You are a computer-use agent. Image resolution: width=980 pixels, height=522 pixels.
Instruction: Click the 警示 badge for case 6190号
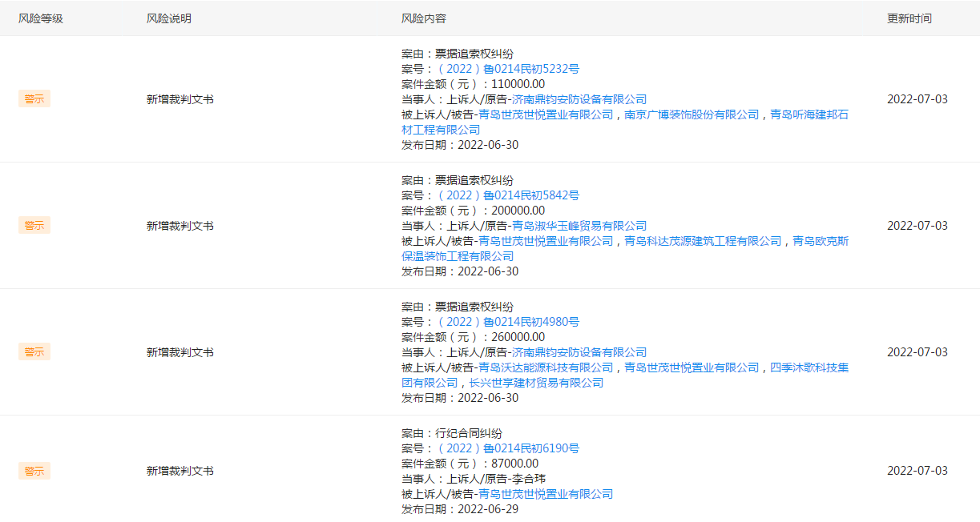(34, 471)
